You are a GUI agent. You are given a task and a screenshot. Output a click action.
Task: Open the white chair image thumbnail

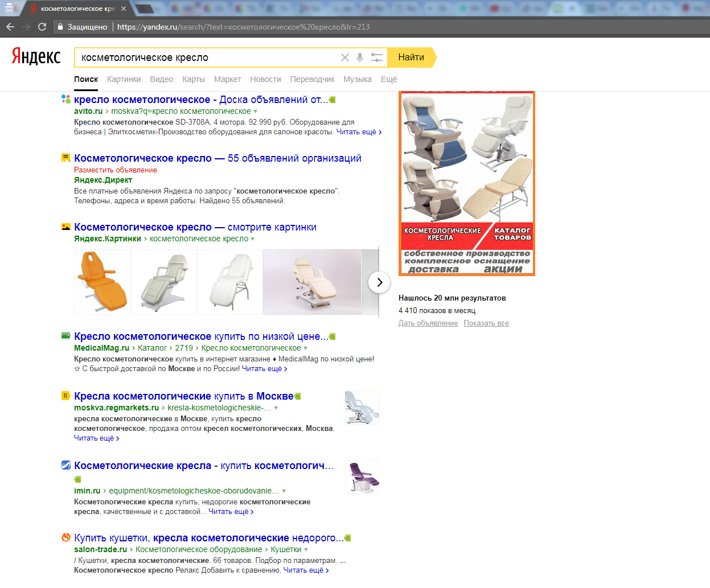click(230, 282)
